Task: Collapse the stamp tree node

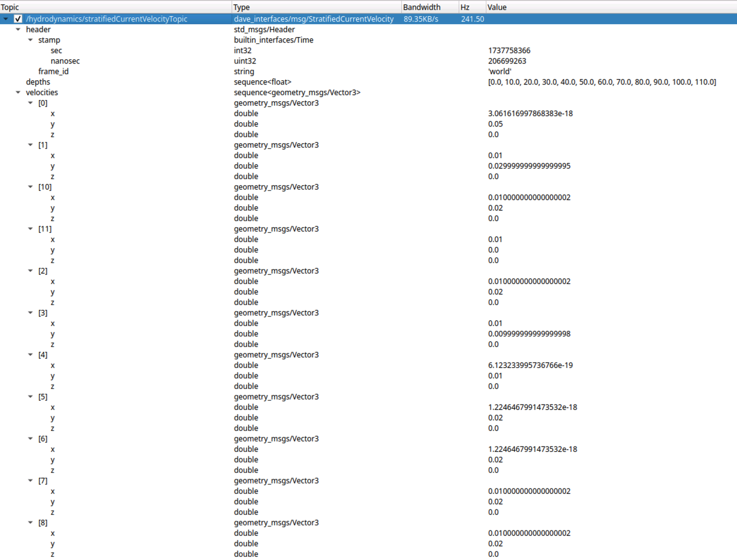Action: [x=30, y=40]
